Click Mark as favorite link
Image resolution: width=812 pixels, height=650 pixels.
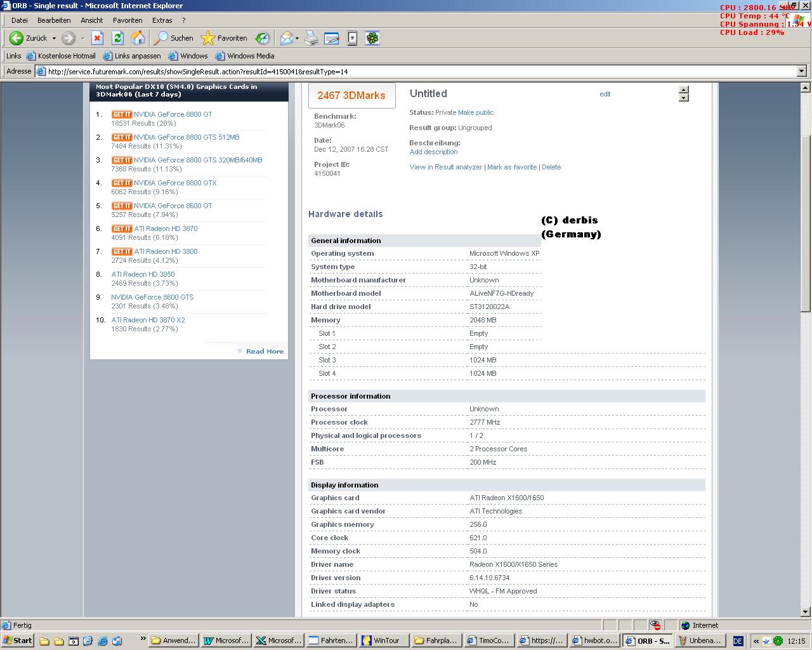click(512, 167)
